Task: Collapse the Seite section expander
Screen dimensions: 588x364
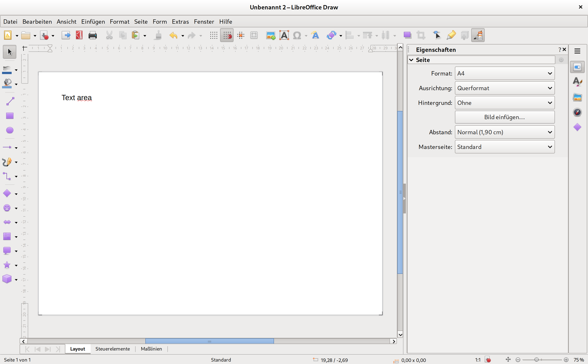Action: click(x=411, y=60)
